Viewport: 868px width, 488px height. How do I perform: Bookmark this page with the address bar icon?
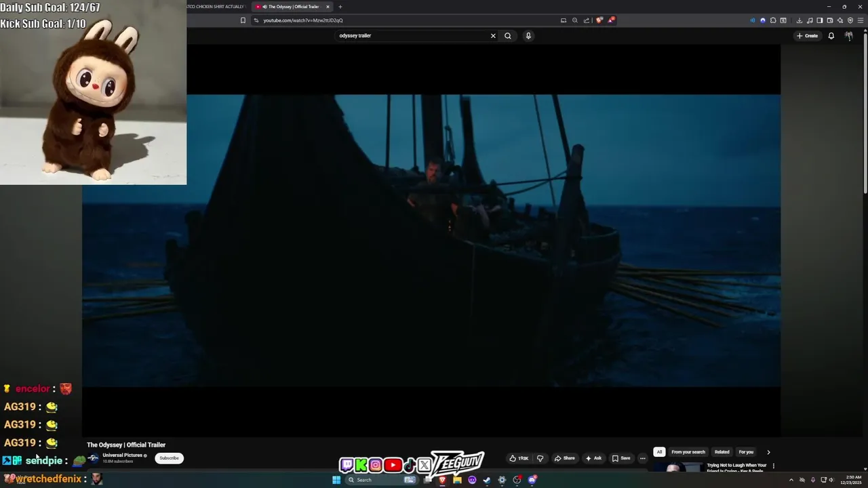(x=243, y=20)
